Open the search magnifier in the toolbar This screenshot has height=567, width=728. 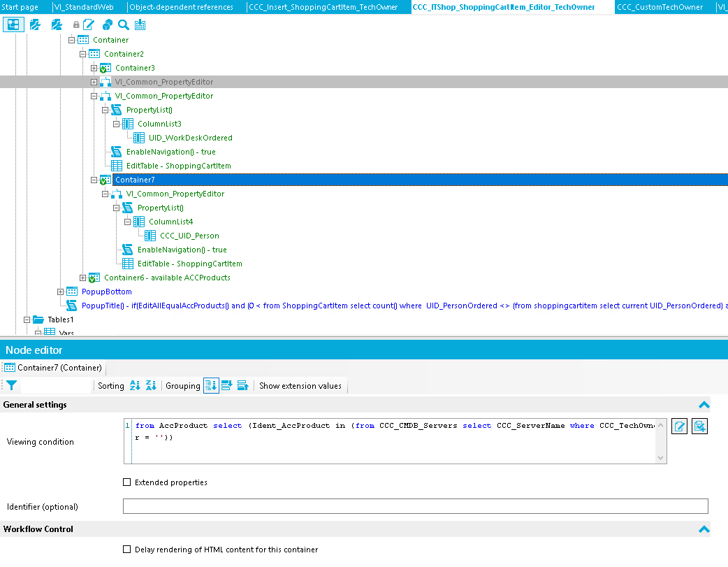click(x=123, y=24)
